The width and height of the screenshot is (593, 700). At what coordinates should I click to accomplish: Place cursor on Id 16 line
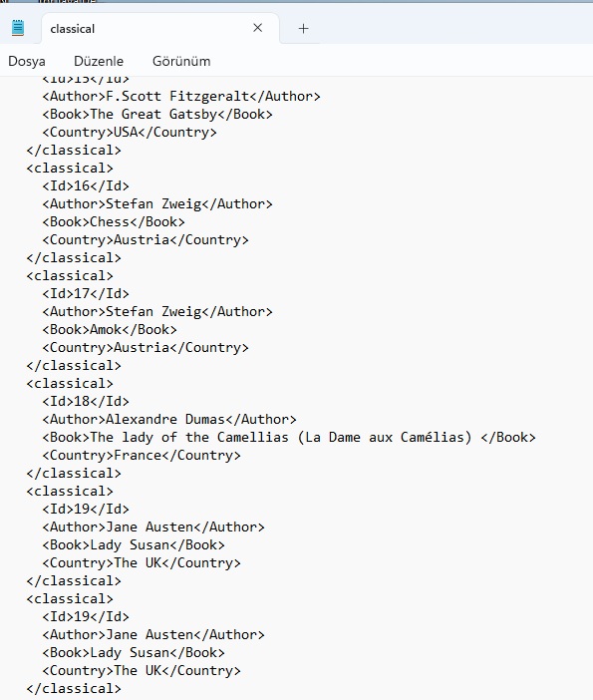tap(86, 185)
